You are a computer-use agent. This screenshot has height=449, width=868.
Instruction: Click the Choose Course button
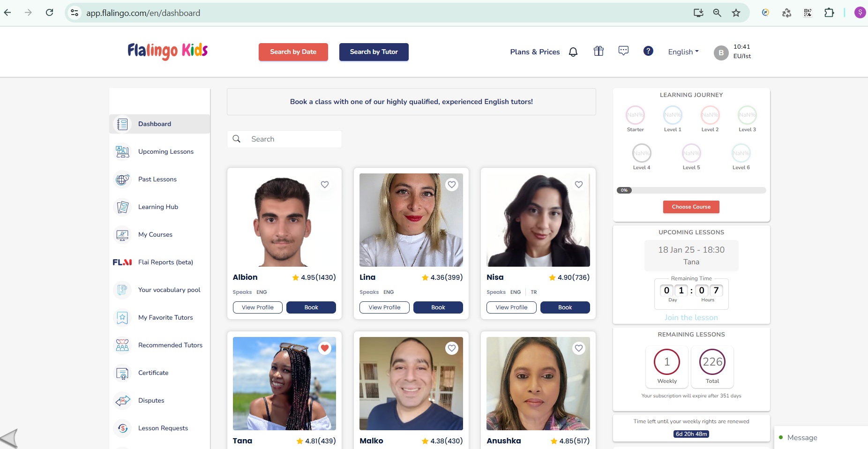tap(691, 207)
